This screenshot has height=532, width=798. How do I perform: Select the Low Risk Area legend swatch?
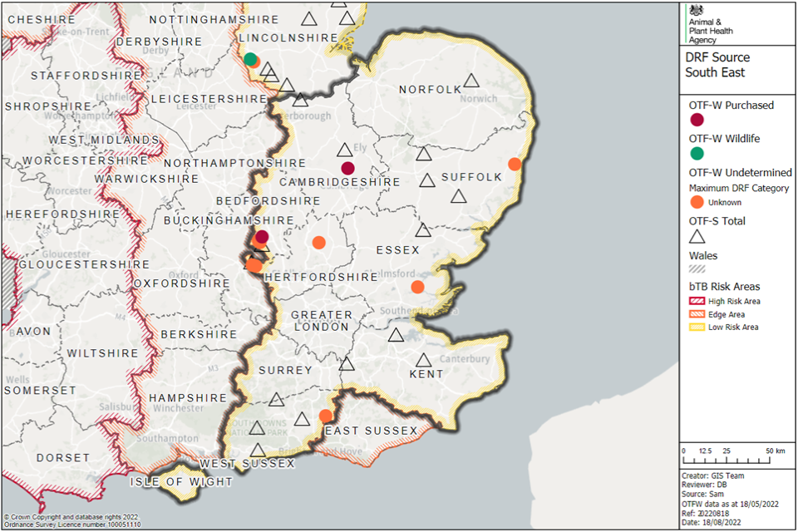point(697,328)
